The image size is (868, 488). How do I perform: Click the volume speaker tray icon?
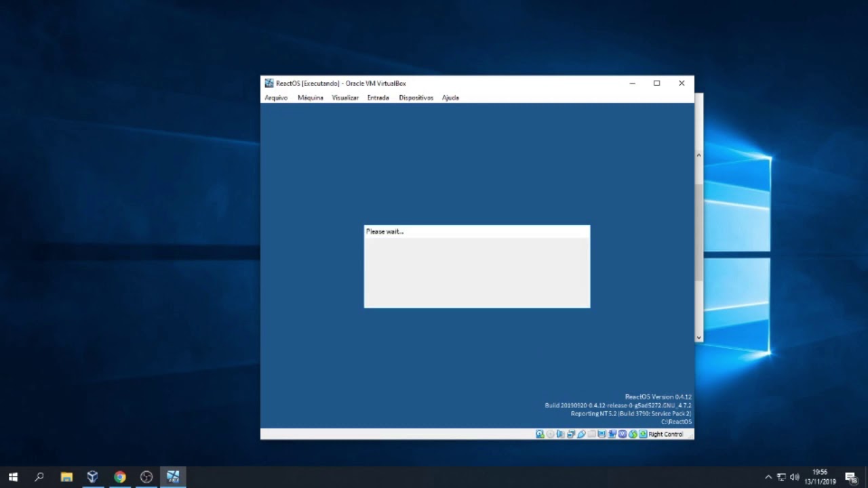coord(795,477)
